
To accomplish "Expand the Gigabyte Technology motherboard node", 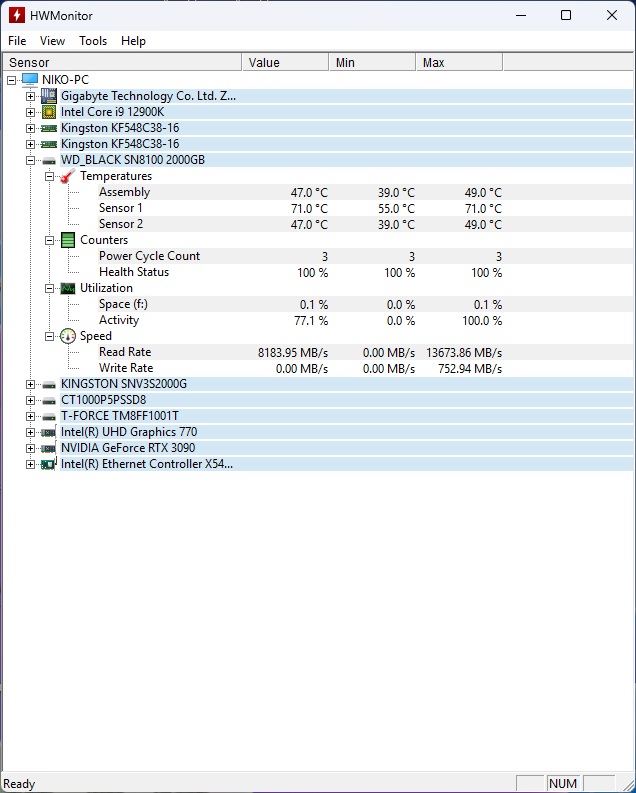I will (30, 96).
